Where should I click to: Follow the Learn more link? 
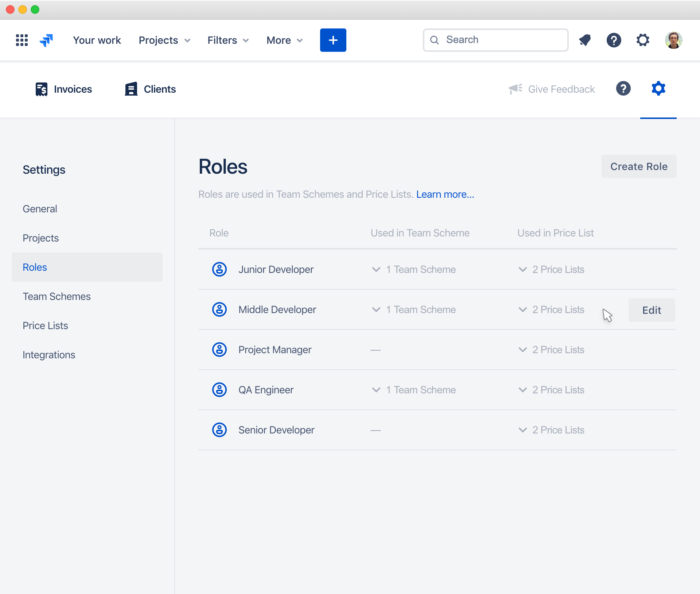pyautogui.click(x=445, y=194)
